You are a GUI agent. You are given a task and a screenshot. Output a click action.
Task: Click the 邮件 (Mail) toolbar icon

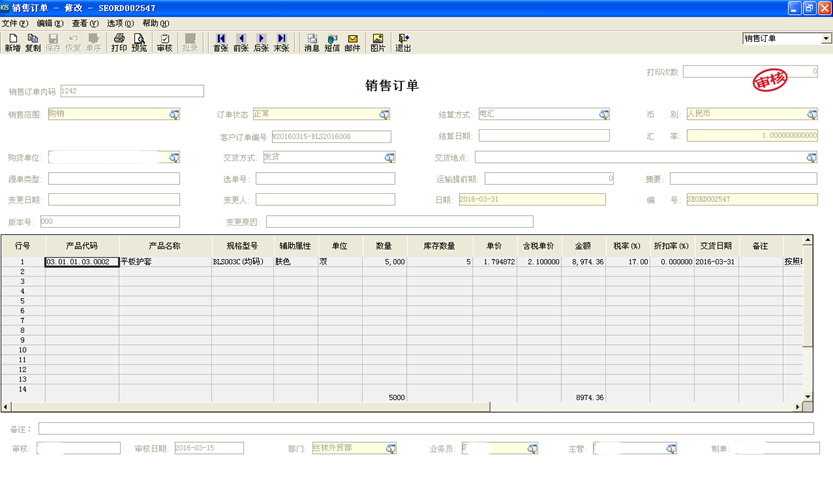[352, 42]
